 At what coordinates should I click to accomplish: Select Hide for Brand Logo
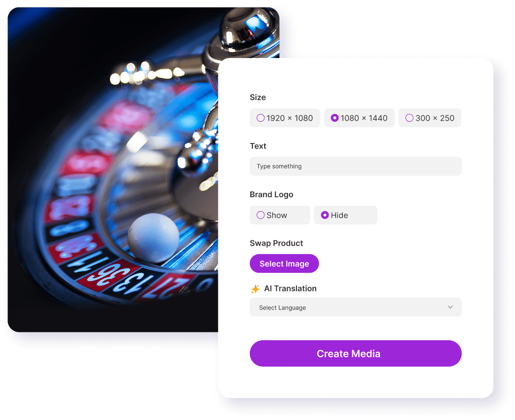tap(345, 215)
